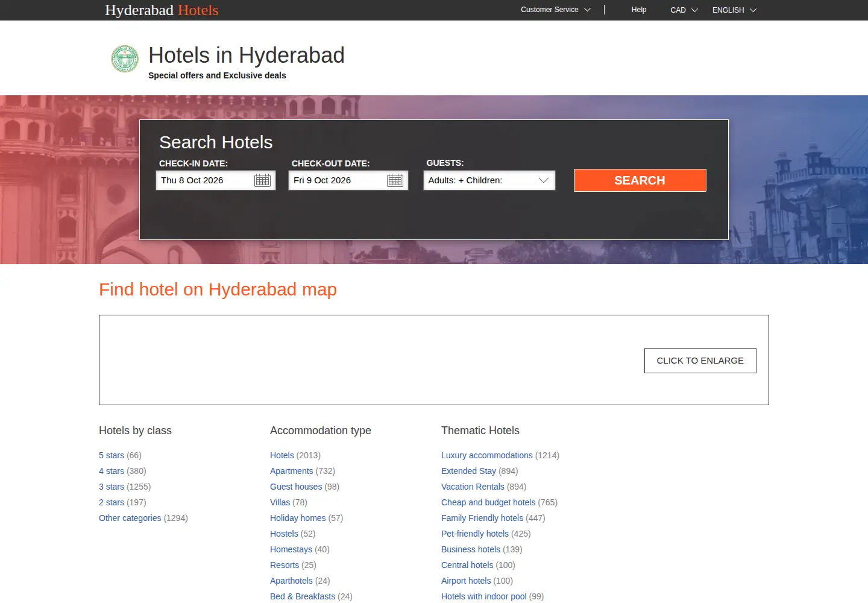Open Hostels link
868x603 pixels.
285,534
